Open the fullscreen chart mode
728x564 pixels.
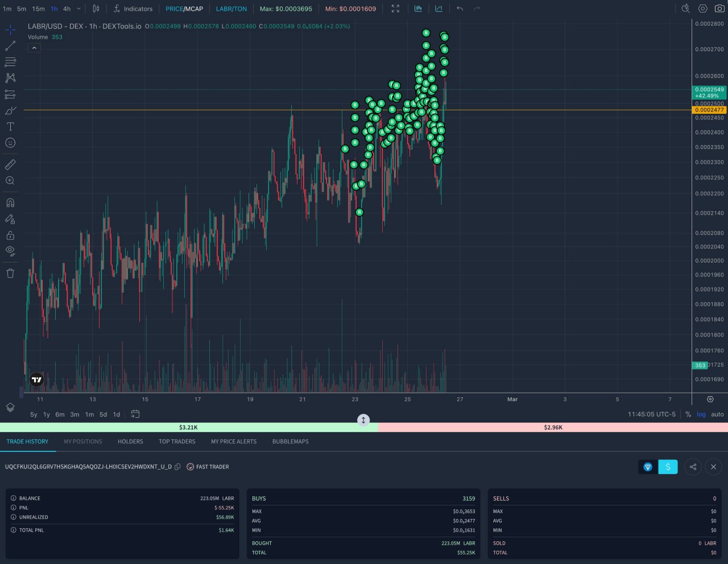point(395,9)
